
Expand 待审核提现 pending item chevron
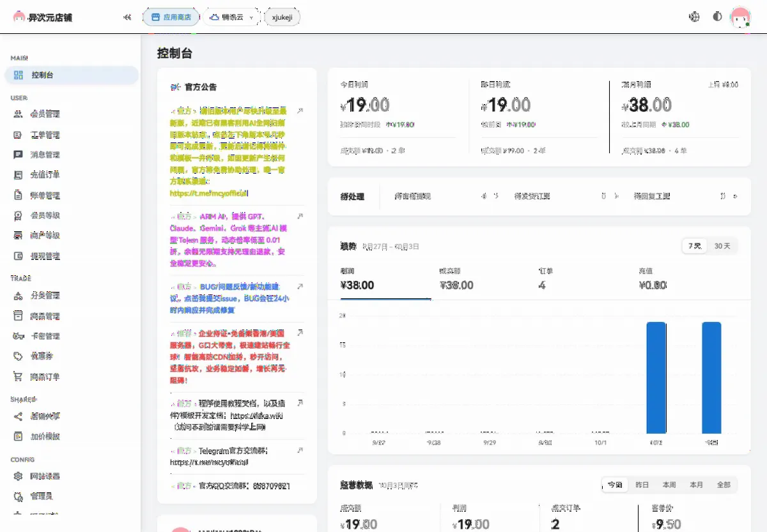(x=496, y=196)
